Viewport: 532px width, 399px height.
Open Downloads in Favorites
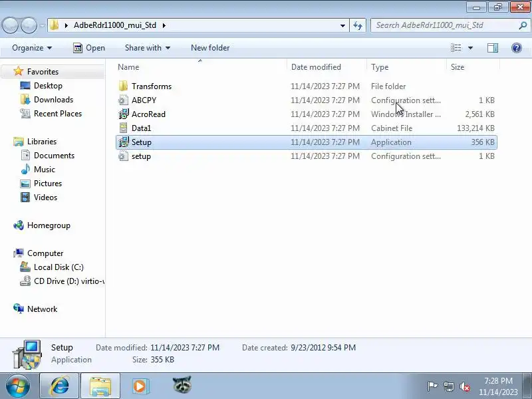click(x=54, y=99)
